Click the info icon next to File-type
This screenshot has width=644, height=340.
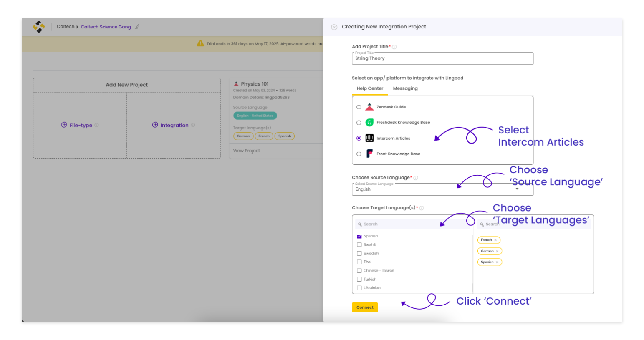pyautogui.click(x=96, y=125)
